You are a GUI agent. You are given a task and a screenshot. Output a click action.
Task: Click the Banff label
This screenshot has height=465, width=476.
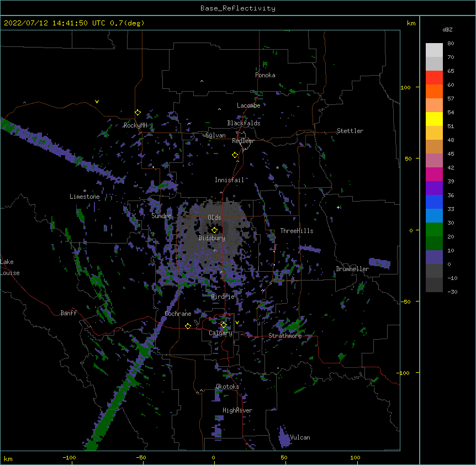pyautogui.click(x=68, y=313)
